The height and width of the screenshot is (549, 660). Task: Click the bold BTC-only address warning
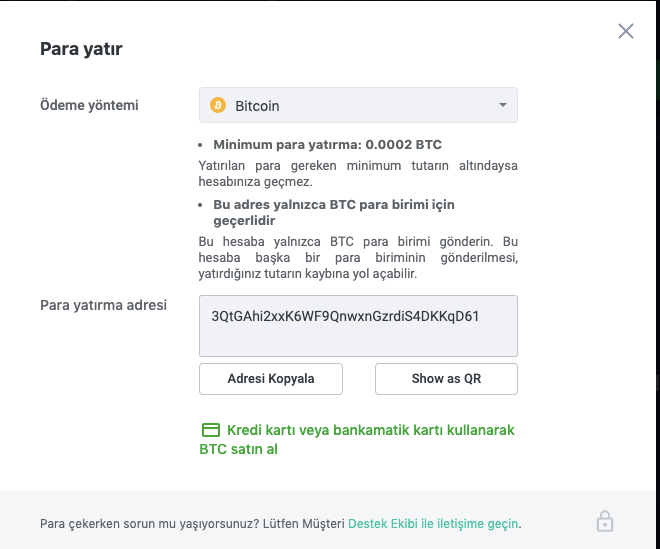click(x=333, y=212)
